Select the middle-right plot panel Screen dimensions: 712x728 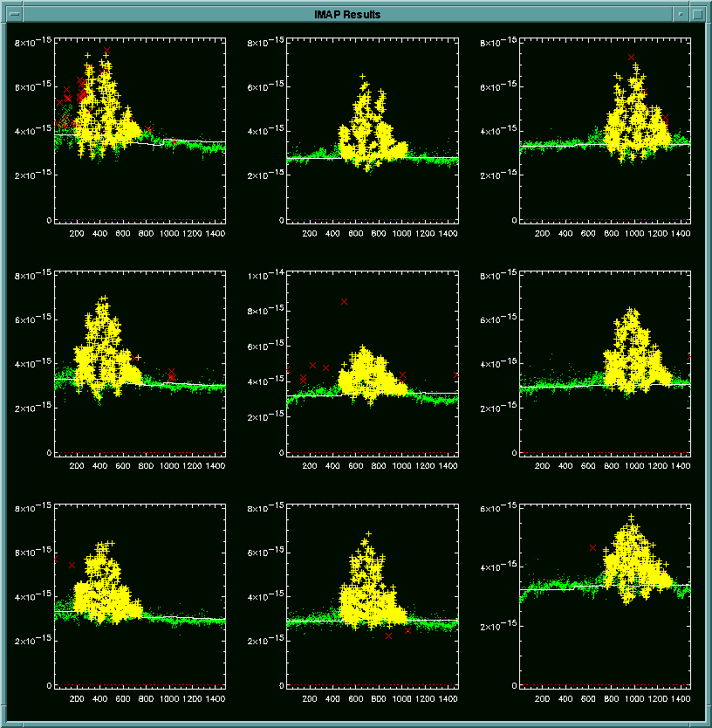[x=605, y=364]
